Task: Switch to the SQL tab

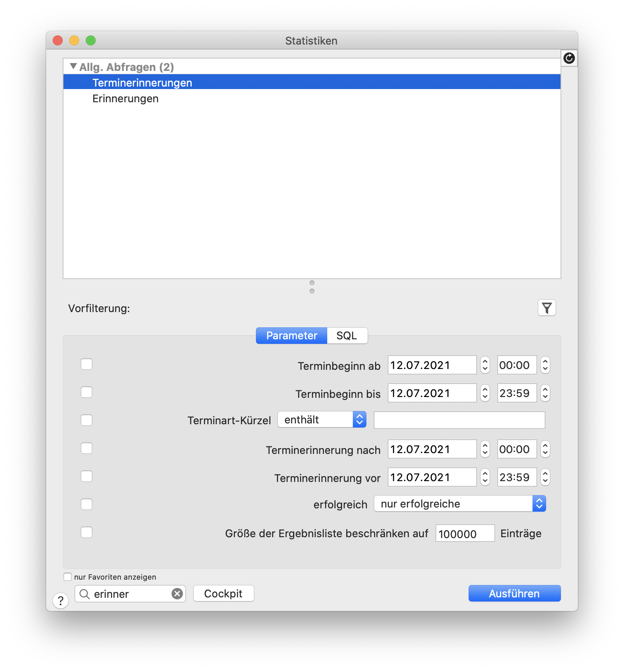Action: [347, 336]
